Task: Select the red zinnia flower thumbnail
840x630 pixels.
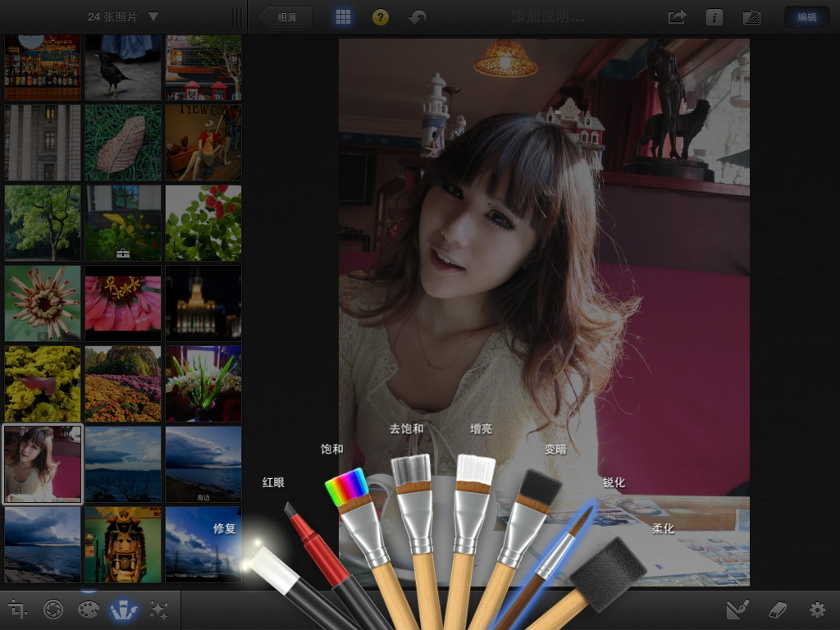Action: (123, 302)
